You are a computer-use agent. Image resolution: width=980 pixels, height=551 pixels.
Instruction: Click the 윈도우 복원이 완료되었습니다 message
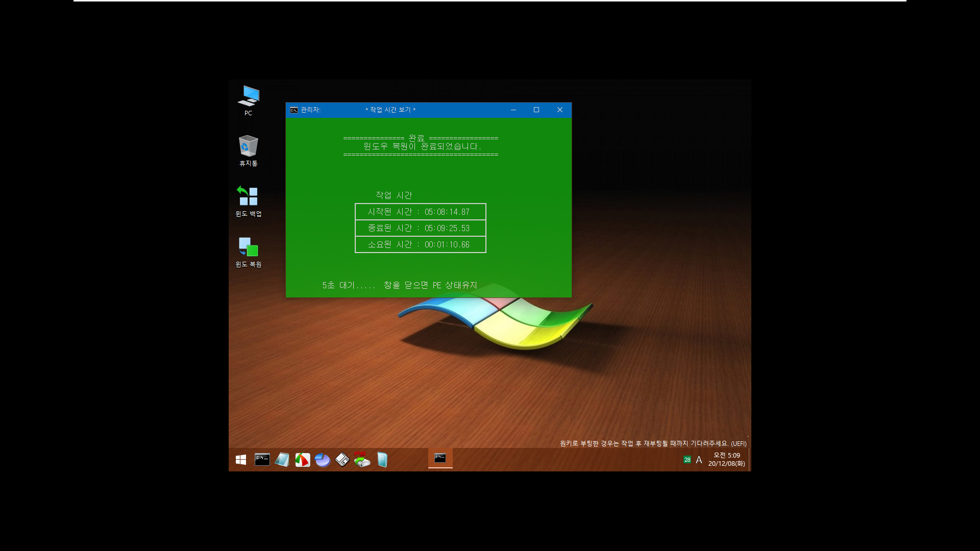(x=422, y=146)
